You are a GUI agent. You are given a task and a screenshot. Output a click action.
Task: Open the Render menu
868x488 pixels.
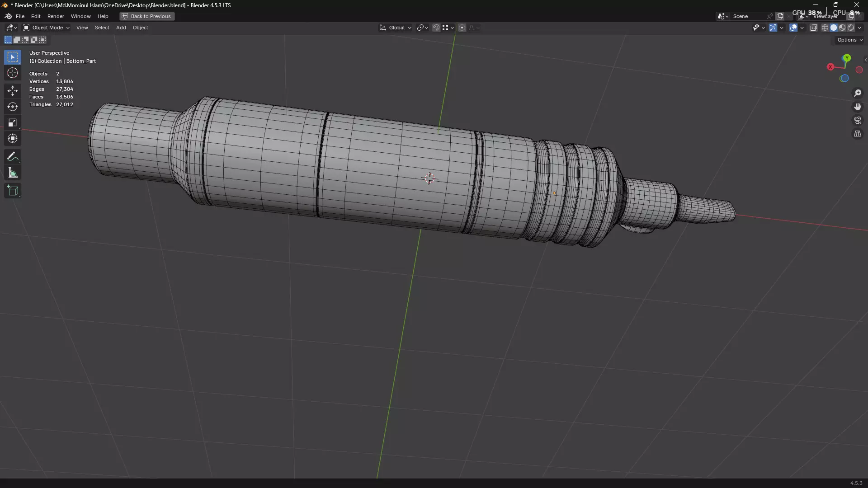coord(56,16)
